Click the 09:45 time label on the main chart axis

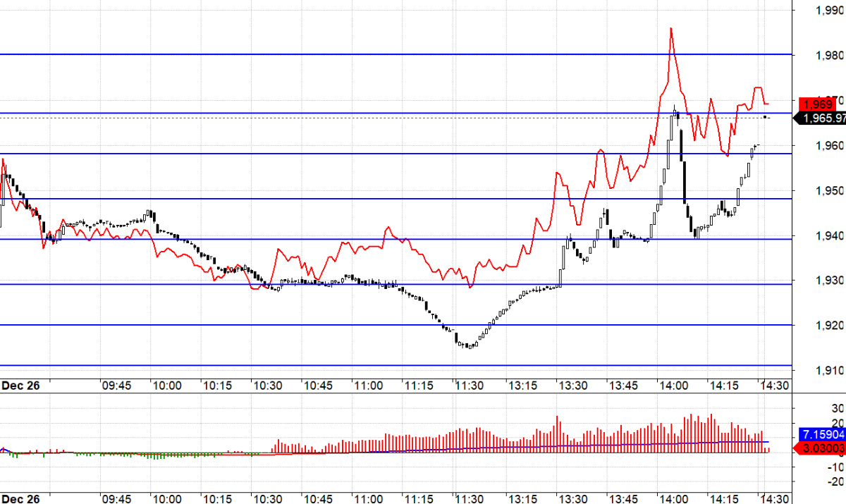(116, 386)
